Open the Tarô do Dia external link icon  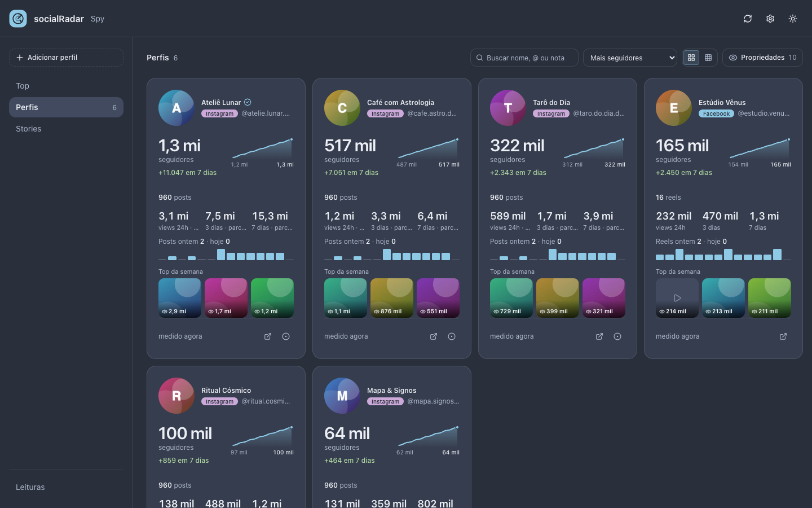[599, 336]
